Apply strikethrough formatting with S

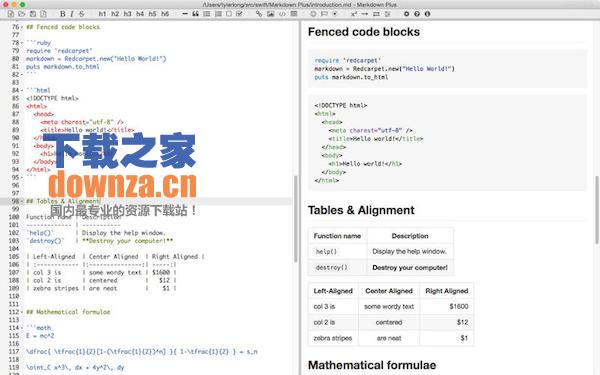[82, 14]
